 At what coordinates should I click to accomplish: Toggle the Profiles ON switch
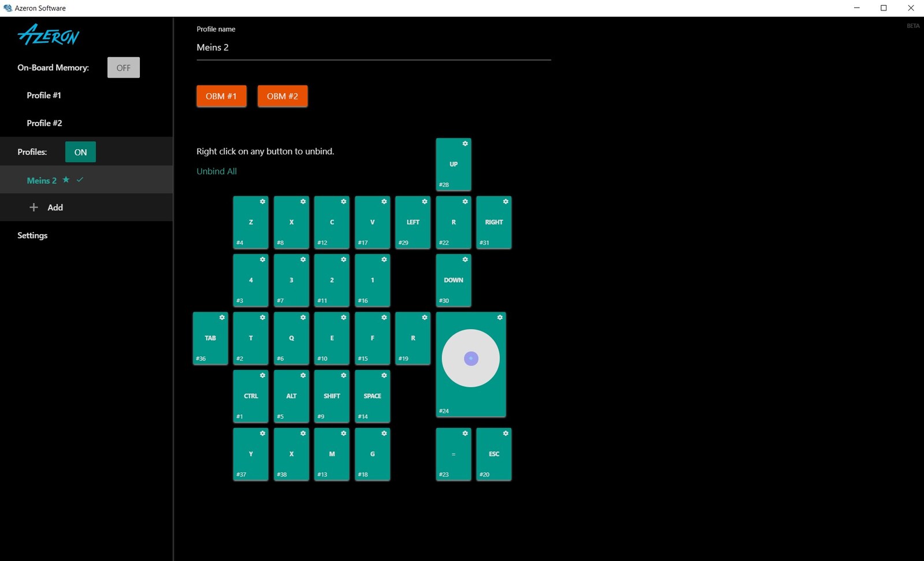click(x=80, y=152)
